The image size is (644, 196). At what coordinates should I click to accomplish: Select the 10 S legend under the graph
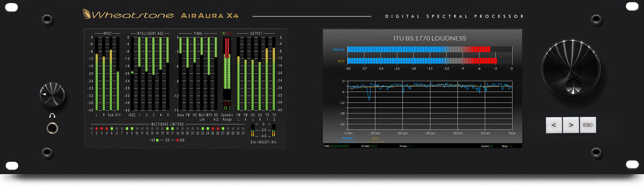(375, 138)
